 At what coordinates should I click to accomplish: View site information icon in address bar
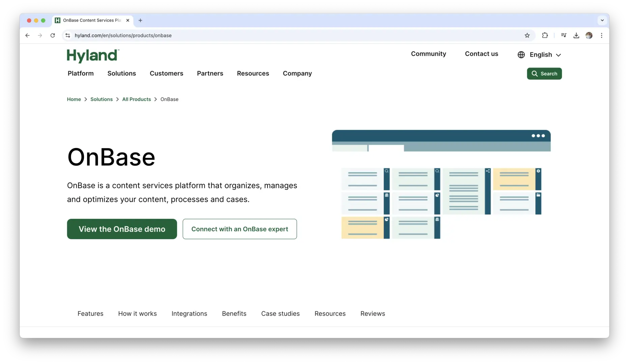click(x=68, y=35)
